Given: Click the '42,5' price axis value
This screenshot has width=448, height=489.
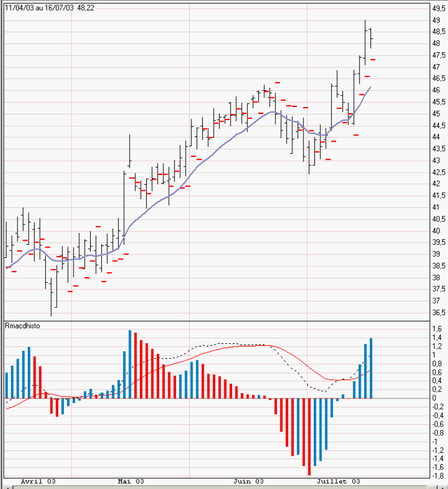Looking at the screenshot, I should pos(438,172).
